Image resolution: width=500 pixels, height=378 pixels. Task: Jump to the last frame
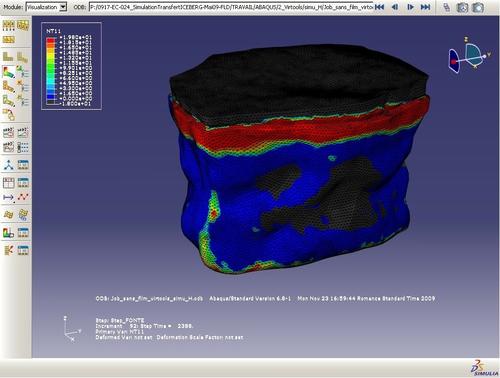pos(425,7)
